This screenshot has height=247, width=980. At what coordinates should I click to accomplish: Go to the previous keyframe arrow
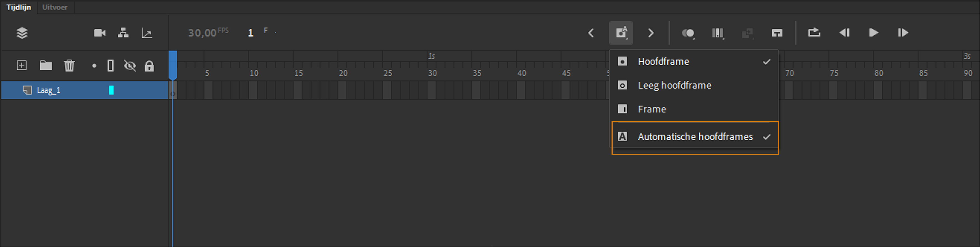(x=591, y=33)
